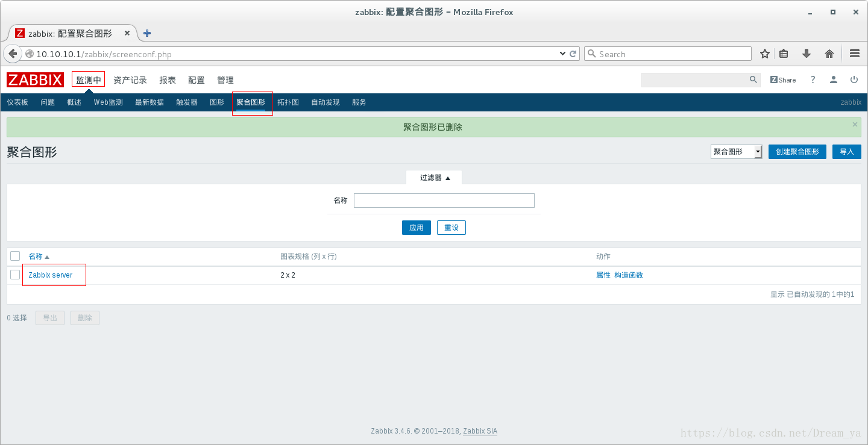Click the site identity globe icon
The width and height of the screenshot is (868, 445).
pos(30,54)
